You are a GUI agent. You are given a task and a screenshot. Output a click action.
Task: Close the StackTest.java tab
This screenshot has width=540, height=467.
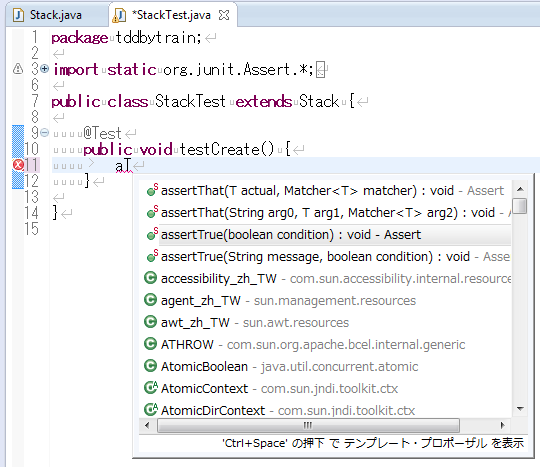(x=224, y=15)
